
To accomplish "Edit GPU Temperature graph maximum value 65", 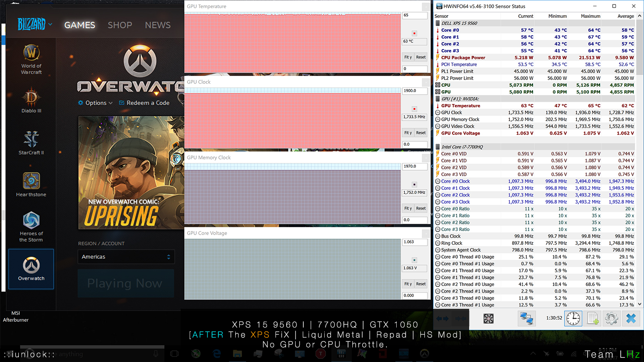I will [415, 15].
